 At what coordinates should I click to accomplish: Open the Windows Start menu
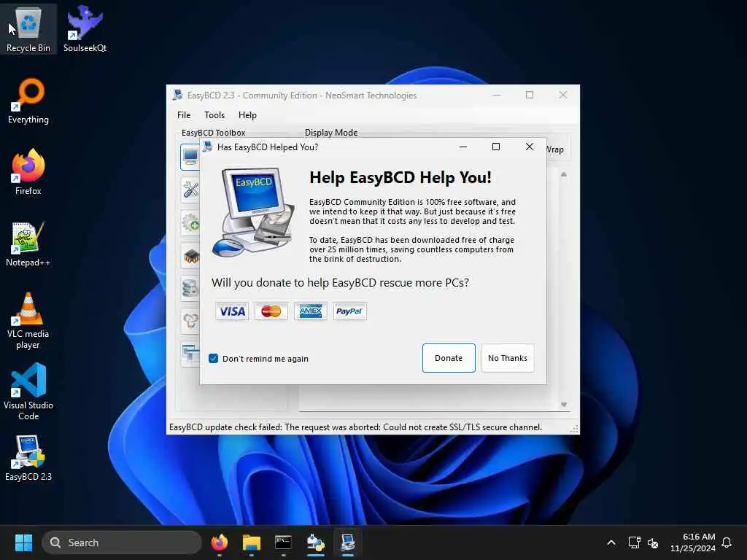pos(23,542)
